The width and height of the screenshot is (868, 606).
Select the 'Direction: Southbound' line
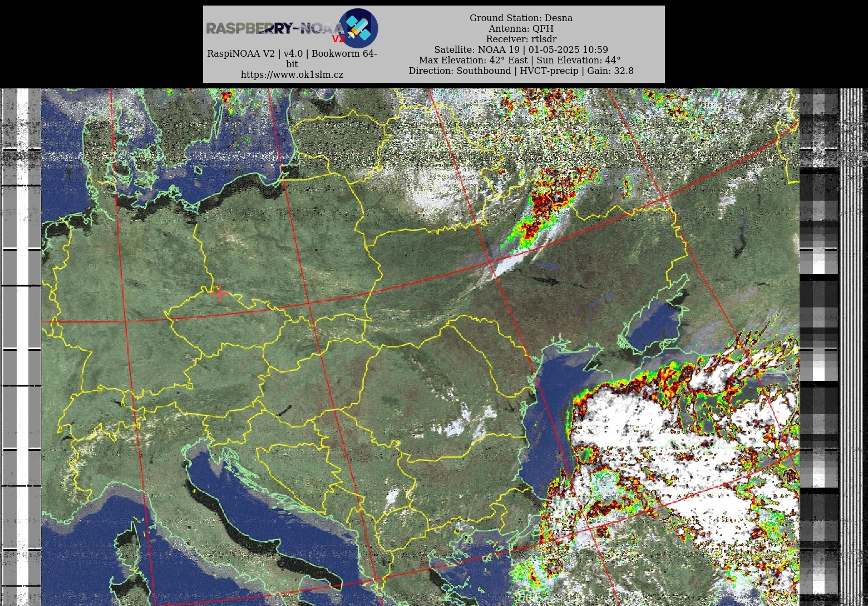(521, 71)
